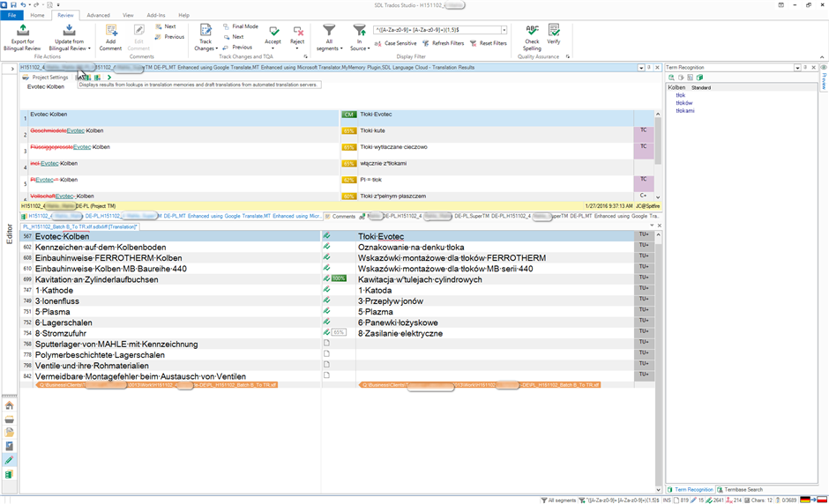Viewport: 829px width, 504px height.
Task: Select target segment Kawitacja w tulejach cylindrowych
Action: coord(420,279)
